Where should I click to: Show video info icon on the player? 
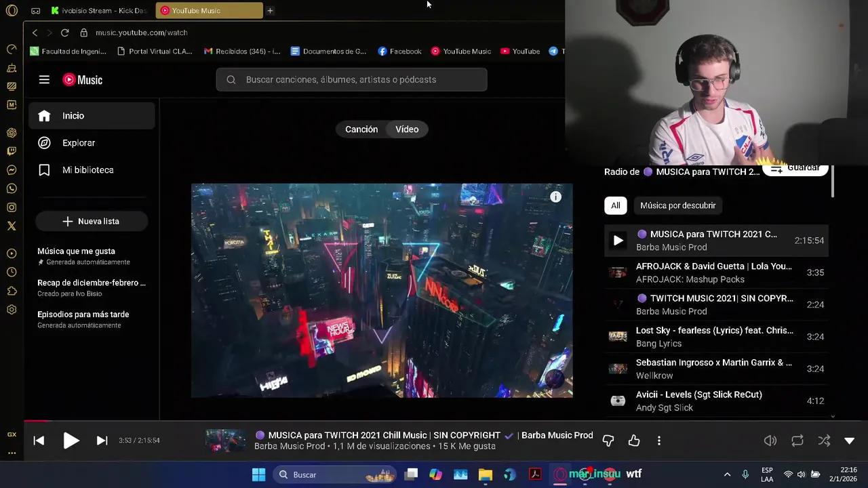click(555, 197)
